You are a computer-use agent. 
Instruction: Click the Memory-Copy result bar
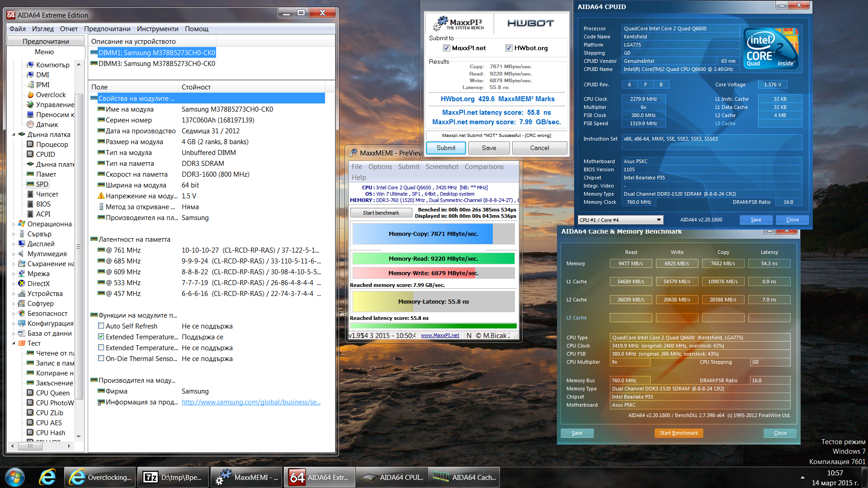(433, 234)
